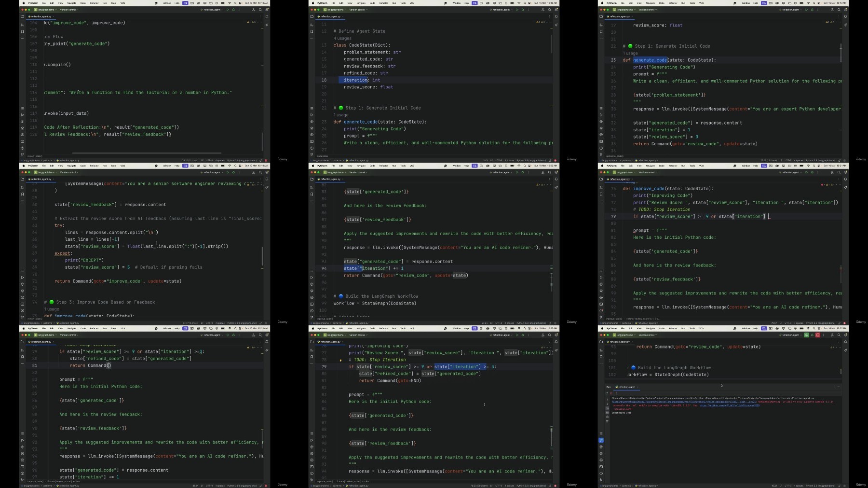Click the Python interpreter status entry in the goto=END frame
868x488 pixels.
tap(531, 486)
